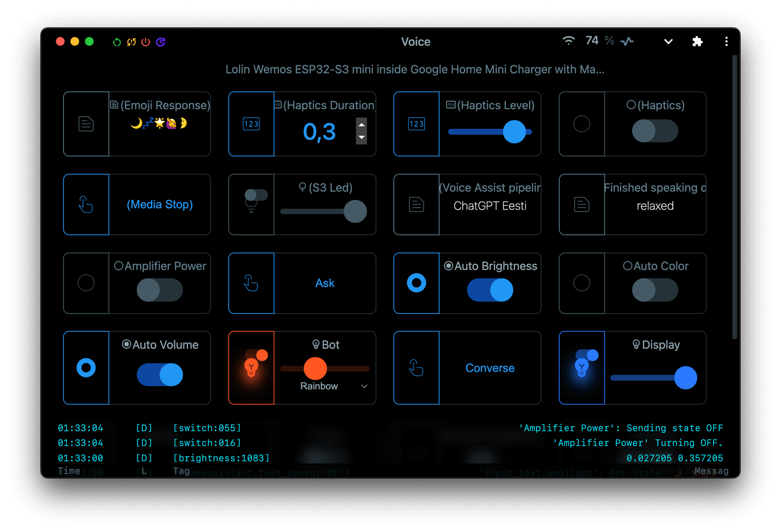Click the WiFi signal strength icon
The height and width of the screenshot is (532, 781).
(x=569, y=40)
